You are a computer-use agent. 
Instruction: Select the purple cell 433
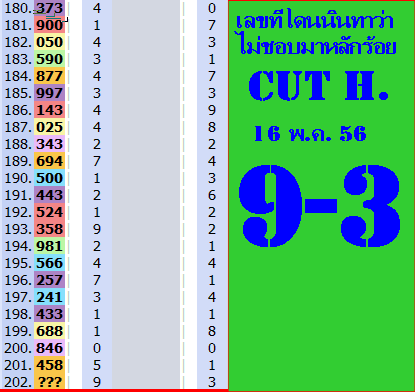(49, 314)
